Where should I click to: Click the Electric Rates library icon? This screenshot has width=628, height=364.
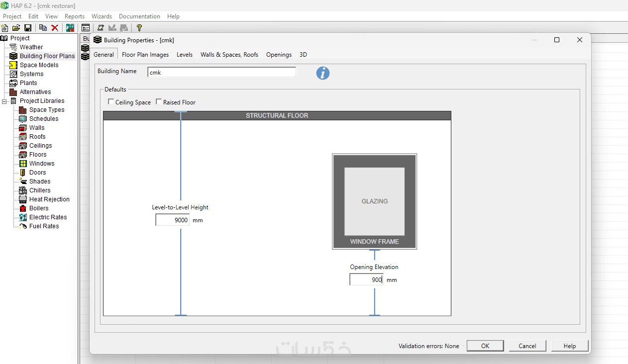pos(23,217)
